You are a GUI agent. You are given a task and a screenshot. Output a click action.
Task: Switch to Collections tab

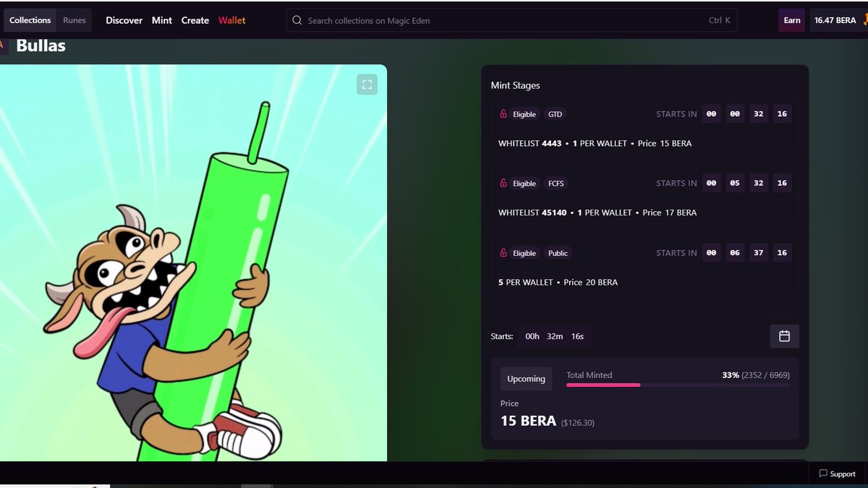tap(30, 20)
